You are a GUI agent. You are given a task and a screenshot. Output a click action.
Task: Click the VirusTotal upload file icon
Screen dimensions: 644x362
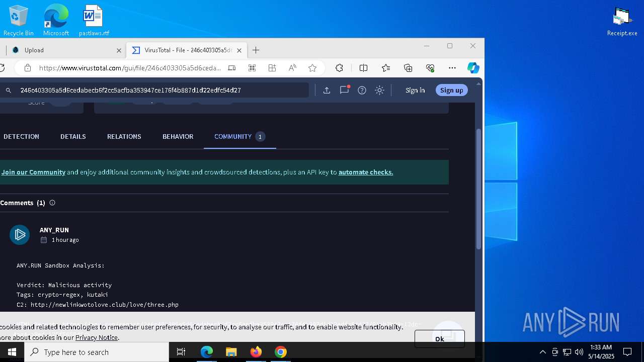coord(327,90)
